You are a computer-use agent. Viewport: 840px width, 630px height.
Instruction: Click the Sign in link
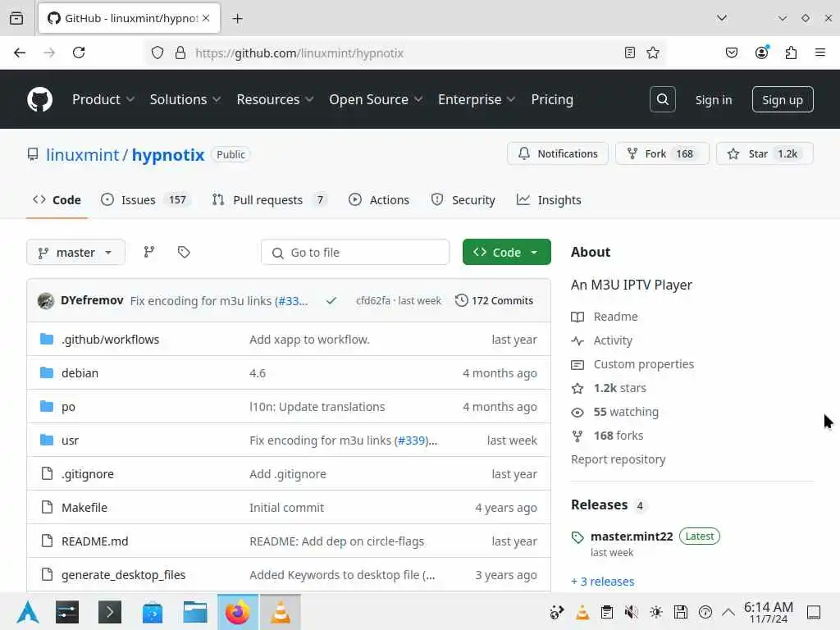pyautogui.click(x=713, y=99)
